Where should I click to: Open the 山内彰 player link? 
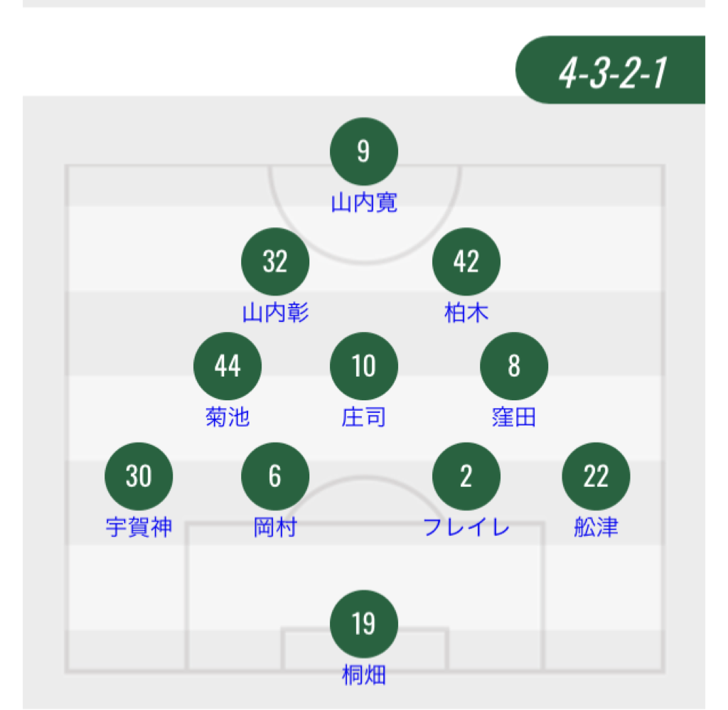click(x=276, y=313)
